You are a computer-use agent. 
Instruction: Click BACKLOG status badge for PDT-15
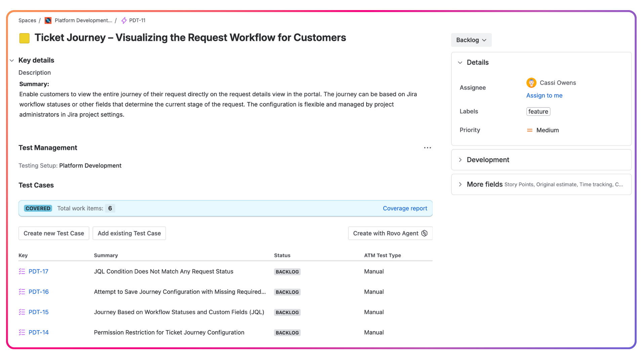point(287,313)
